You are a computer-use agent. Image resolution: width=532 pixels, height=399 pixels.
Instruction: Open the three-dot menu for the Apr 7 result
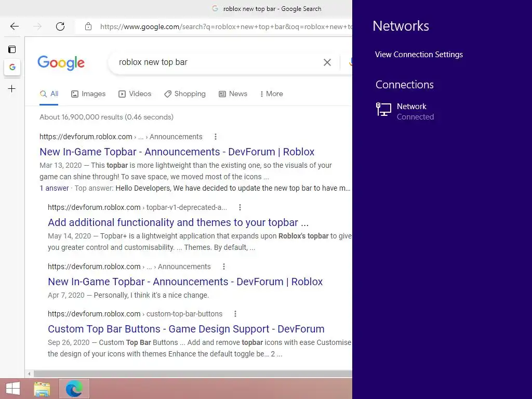click(x=223, y=267)
